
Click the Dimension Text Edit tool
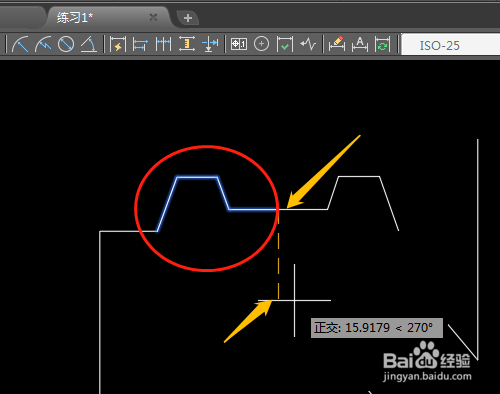(x=360, y=44)
